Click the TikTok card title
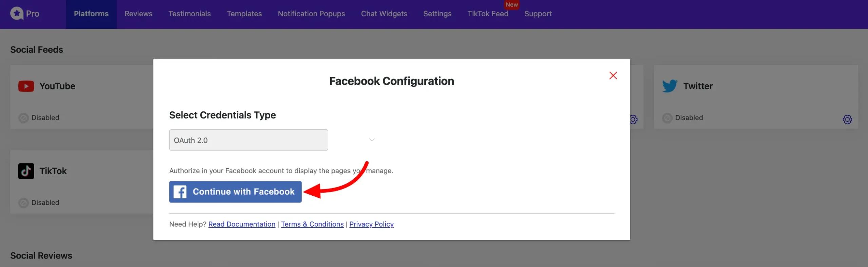This screenshot has height=267, width=868. point(53,171)
